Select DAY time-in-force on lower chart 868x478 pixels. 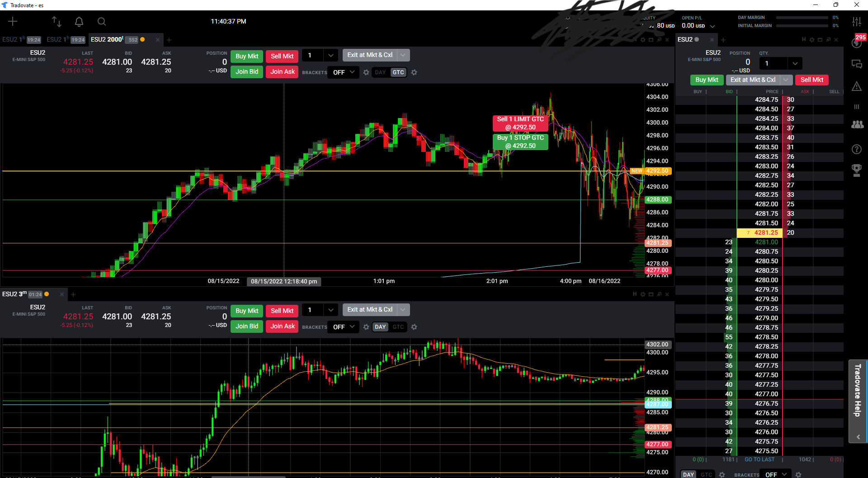click(380, 327)
